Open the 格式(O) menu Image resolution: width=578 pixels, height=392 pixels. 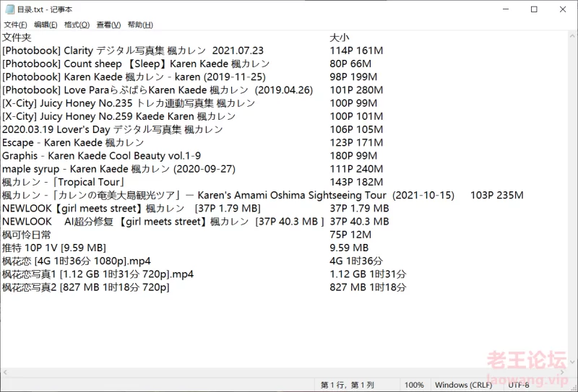point(77,25)
